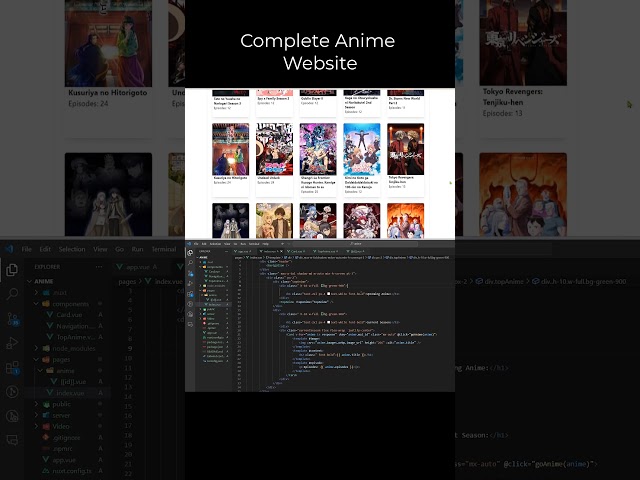Click large Kusuriya no Hitorigoto title in background
The image size is (640, 480).
(108, 93)
